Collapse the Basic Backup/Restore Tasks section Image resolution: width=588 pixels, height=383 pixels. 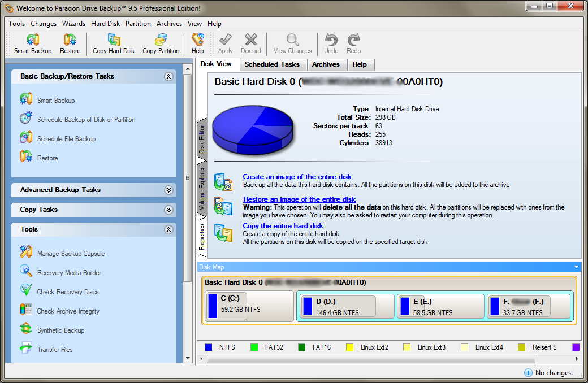[168, 76]
